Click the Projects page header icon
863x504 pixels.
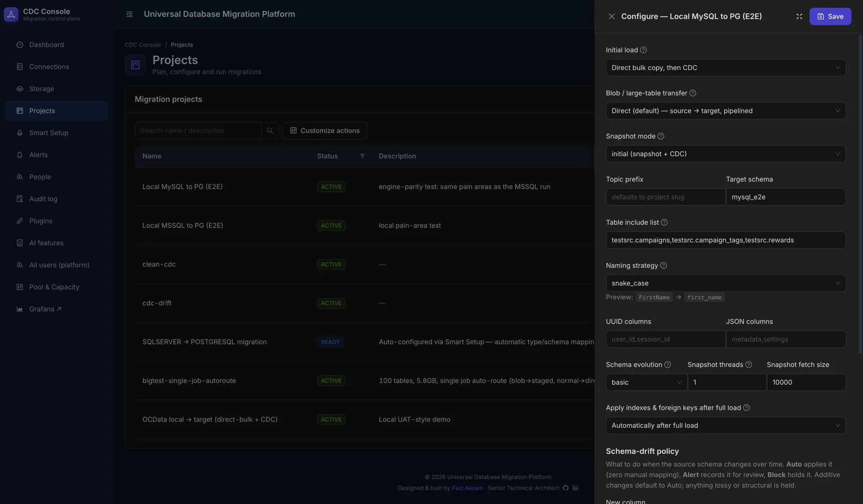coord(135,65)
